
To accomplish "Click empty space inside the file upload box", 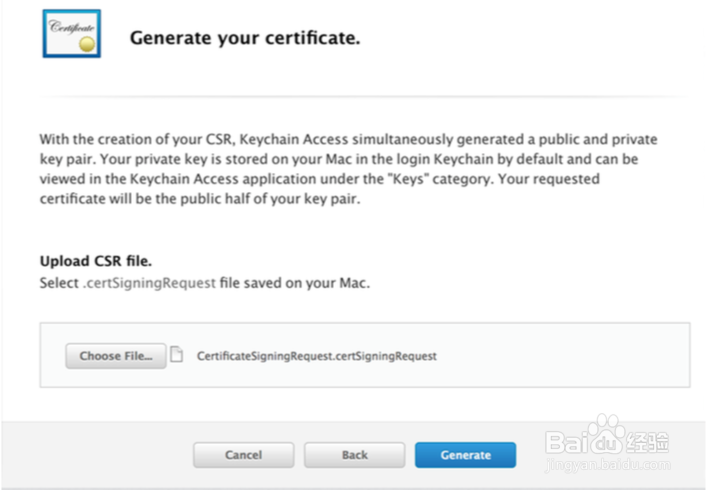I will 560,355.
